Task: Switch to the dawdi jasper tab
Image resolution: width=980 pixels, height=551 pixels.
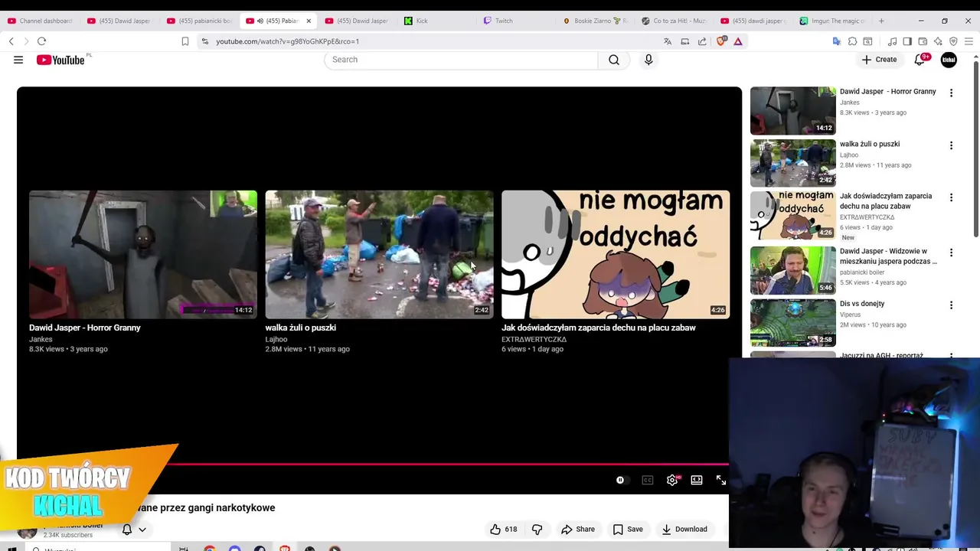Action: click(753, 21)
